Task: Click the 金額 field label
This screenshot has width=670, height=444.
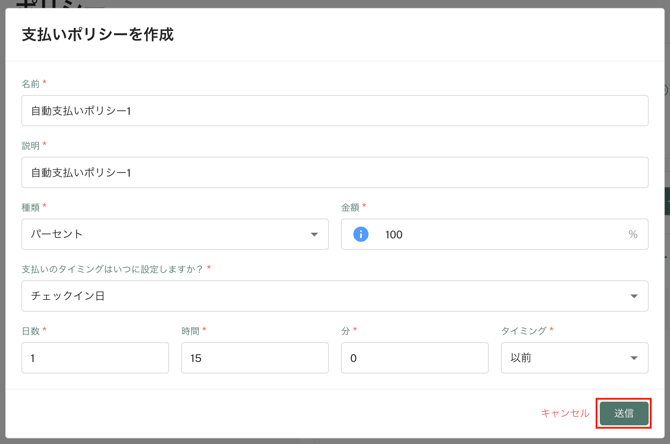Action: coord(351,207)
